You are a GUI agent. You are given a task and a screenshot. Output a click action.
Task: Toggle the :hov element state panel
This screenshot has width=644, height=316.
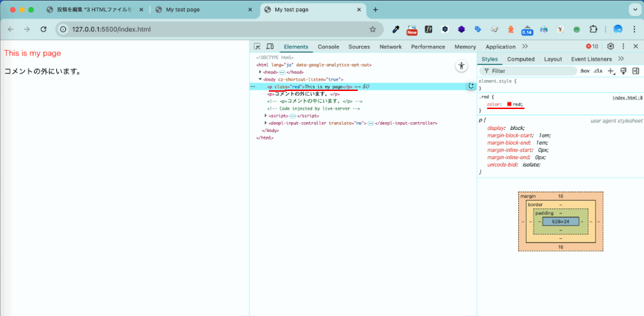point(584,71)
